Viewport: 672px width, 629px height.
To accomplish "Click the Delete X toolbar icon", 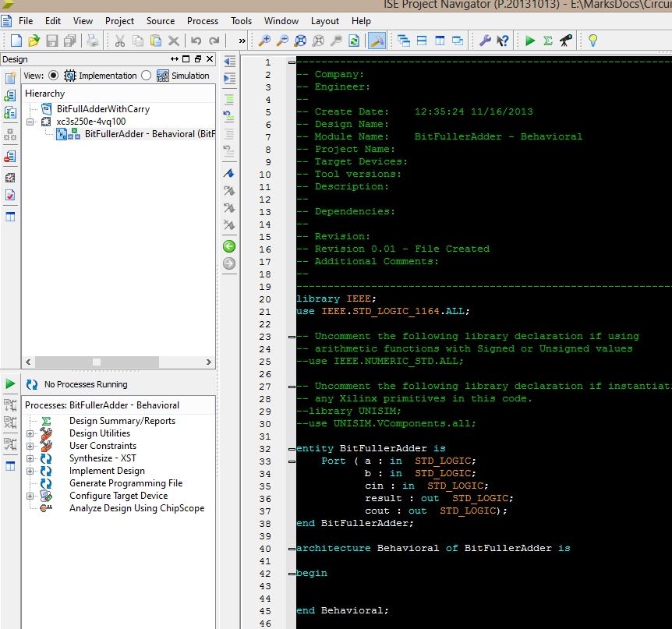I will click(x=174, y=41).
